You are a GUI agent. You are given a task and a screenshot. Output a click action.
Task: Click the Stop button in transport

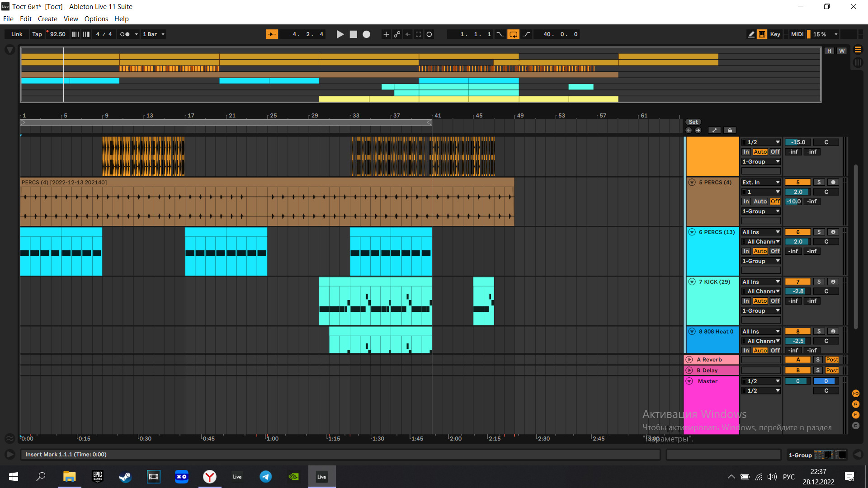click(354, 34)
